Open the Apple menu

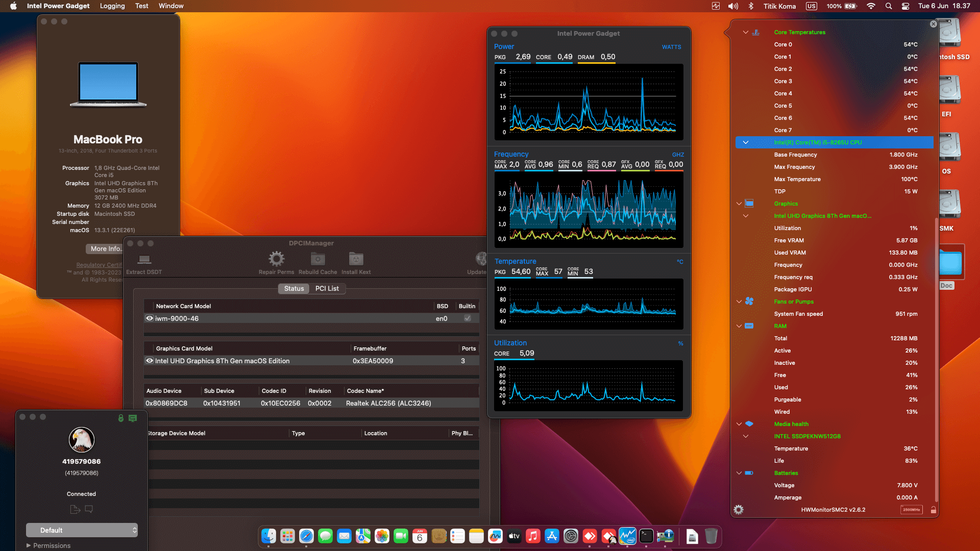pyautogui.click(x=13, y=6)
